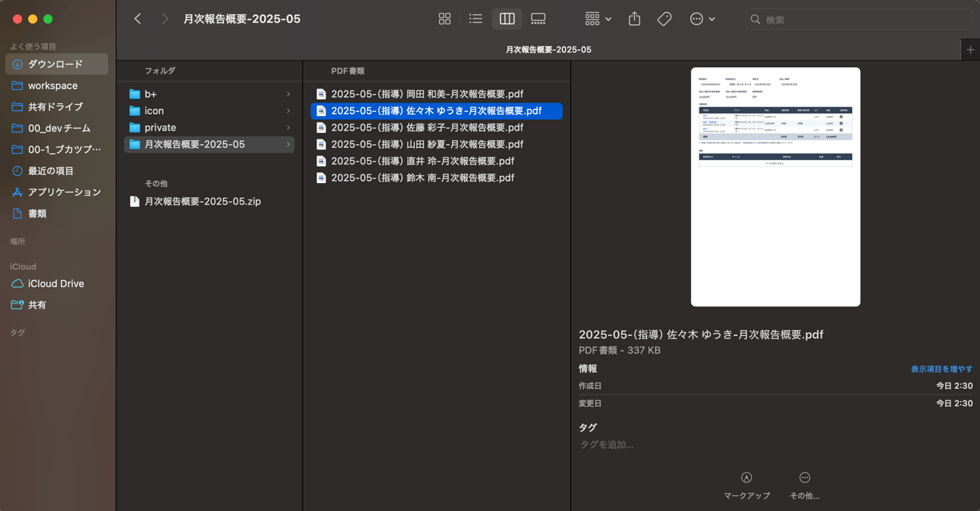This screenshot has width=980, height=511.
Task: Add a new tab with plus button
Action: [x=970, y=50]
